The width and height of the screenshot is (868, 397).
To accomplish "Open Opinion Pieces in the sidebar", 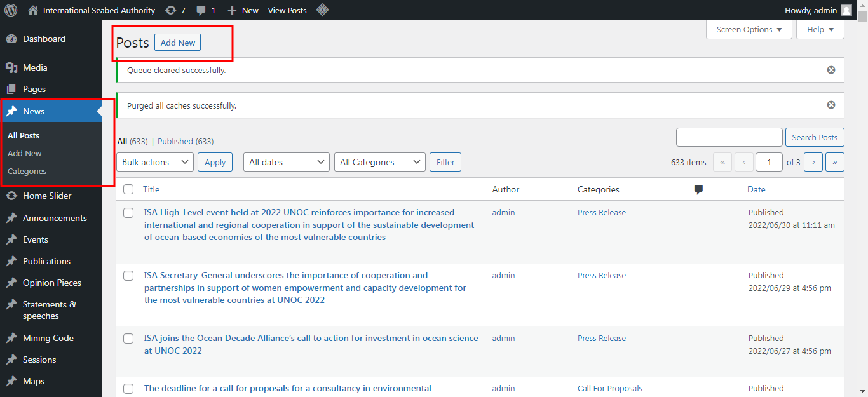I will point(51,283).
